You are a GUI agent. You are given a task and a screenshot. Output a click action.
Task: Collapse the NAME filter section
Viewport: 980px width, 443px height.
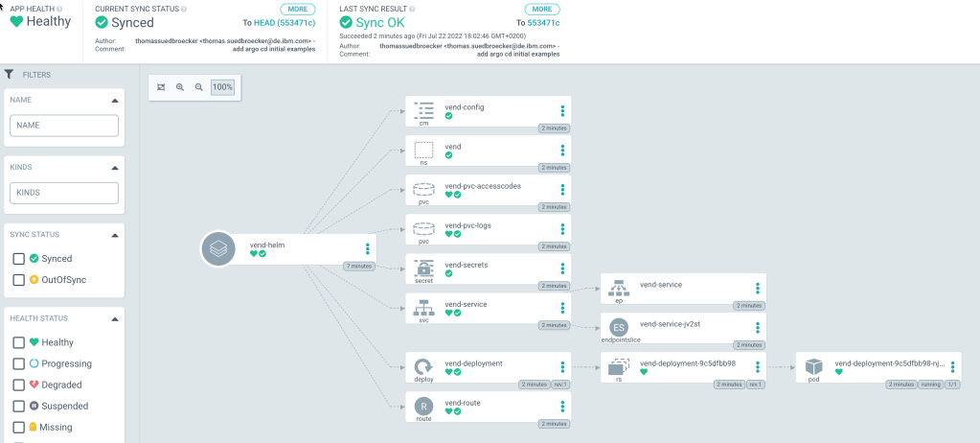click(115, 100)
